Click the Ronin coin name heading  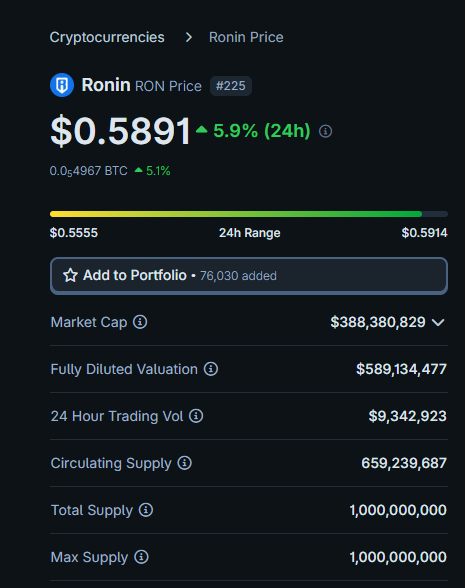[x=106, y=85]
